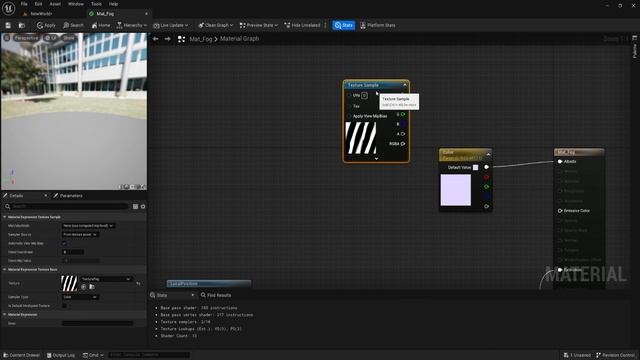Open the Details panel settings gear
This screenshot has height=360, width=640.
coord(143,207)
